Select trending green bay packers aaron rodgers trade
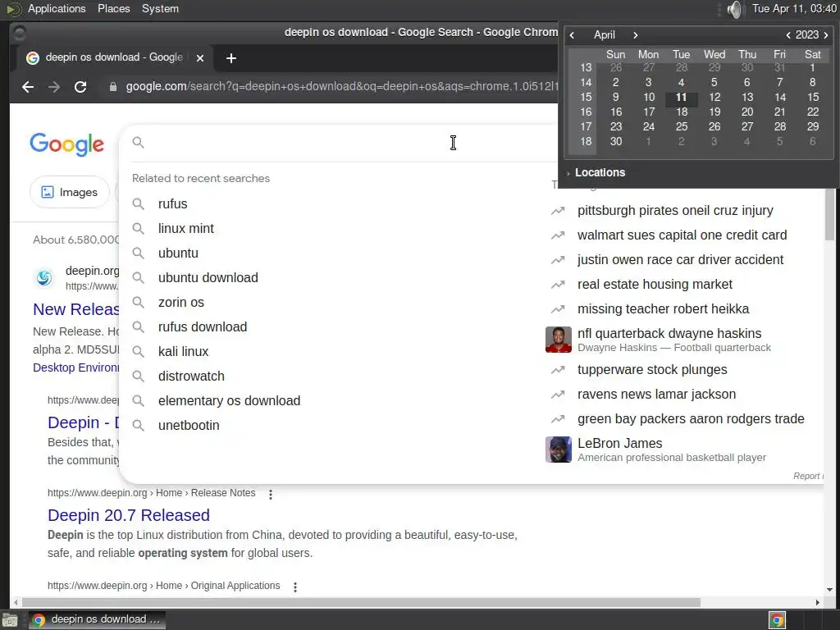Viewport: 840px width, 630px height. [x=691, y=419]
